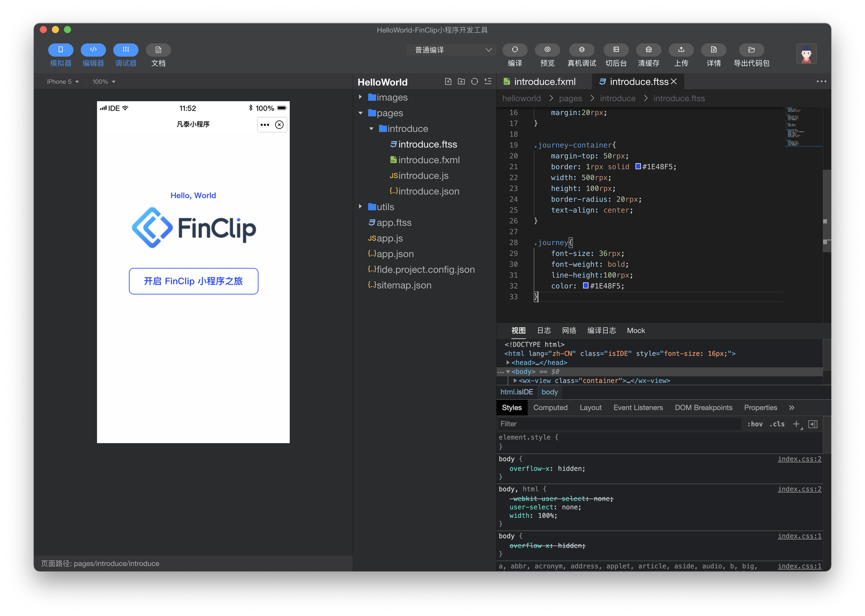Click the styles Filter input field
Screen dimensions: 865x616
618,424
